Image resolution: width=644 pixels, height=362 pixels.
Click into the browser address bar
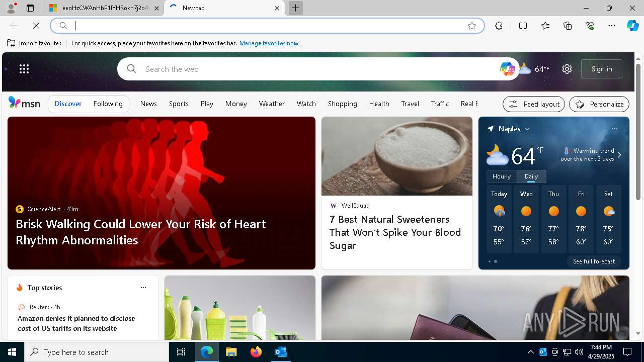pyautogui.click(x=267, y=26)
